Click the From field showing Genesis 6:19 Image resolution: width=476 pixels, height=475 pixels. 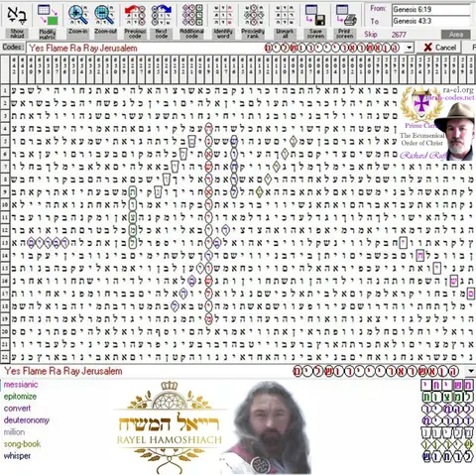point(431,9)
